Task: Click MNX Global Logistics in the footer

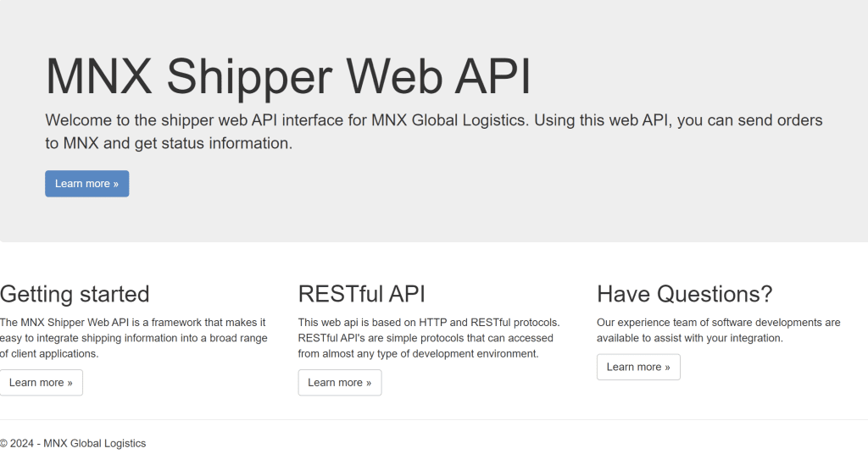Action: 94,444
